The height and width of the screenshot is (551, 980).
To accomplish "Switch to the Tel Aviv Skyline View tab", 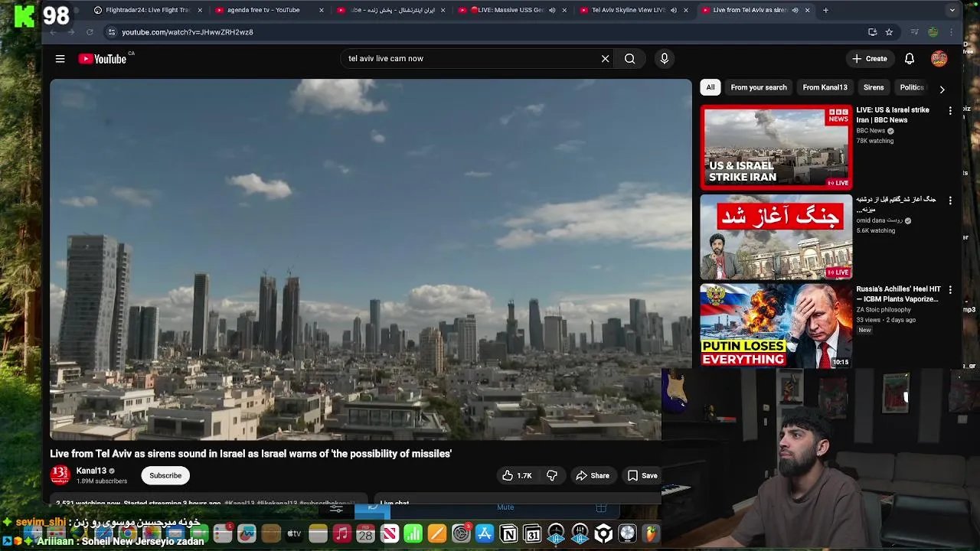I will pyautogui.click(x=628, y=10).
